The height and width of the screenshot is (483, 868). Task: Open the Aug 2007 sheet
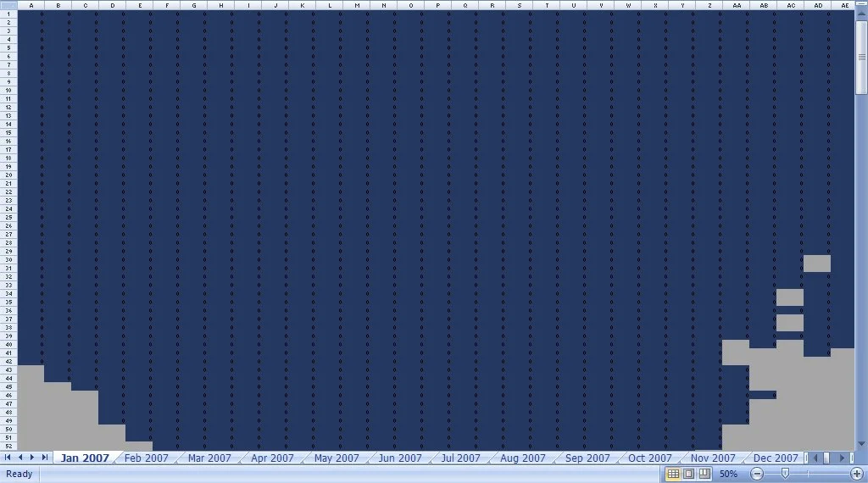pos(522,458)
